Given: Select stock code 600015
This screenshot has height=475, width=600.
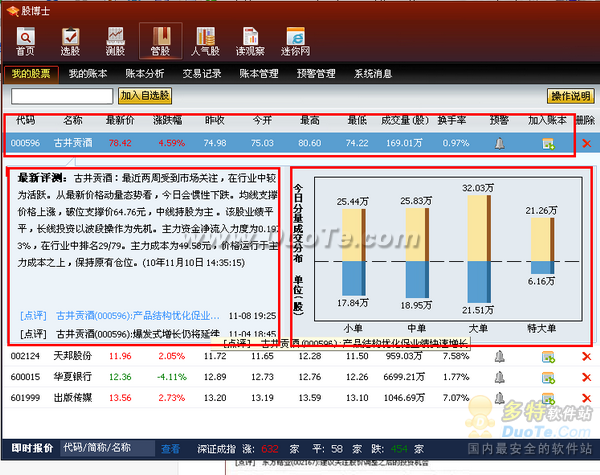Looking at the screenshot, I should (25, 377).
